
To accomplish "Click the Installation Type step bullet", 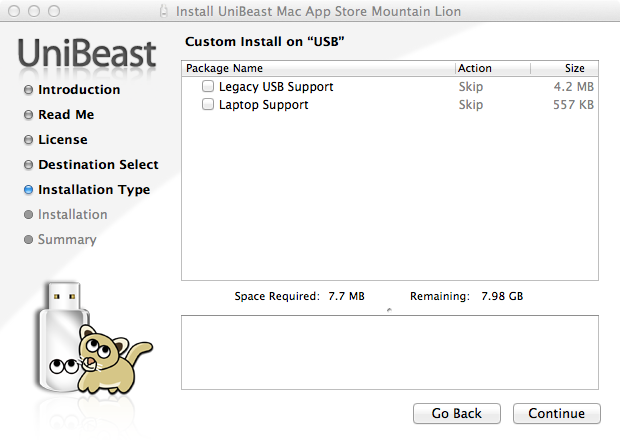I will (29, 190).
